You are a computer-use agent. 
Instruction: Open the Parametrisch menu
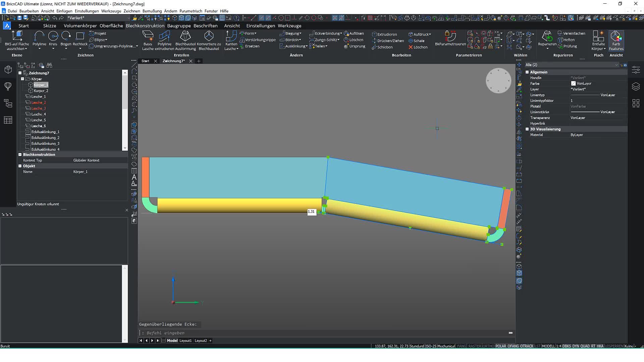tap(191, 11)
